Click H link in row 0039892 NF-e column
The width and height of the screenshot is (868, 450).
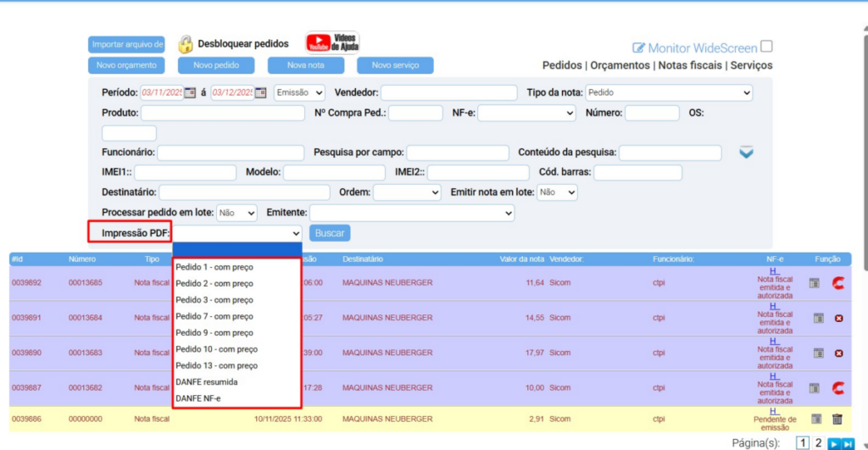(x=775, y=271)
